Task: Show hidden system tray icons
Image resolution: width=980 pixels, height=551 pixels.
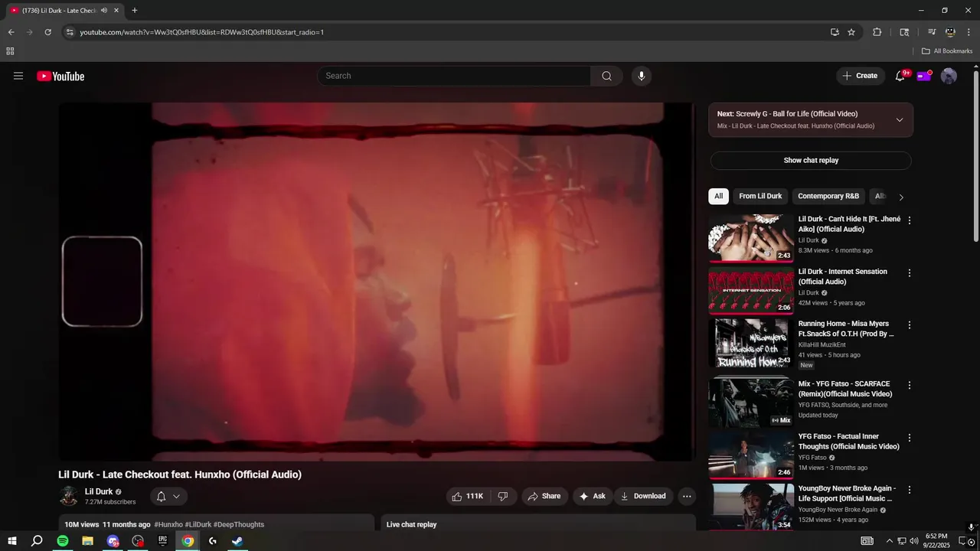Action: [889, 541]
